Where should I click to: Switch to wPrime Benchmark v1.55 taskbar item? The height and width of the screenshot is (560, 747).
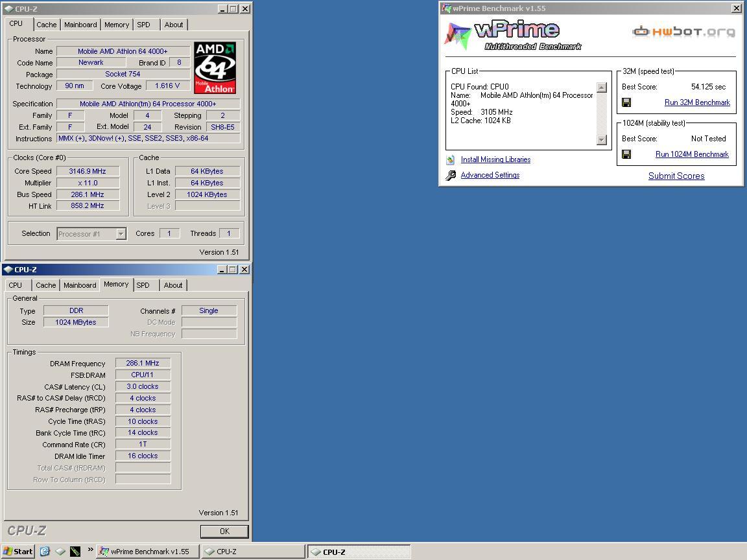coord(148,552)
